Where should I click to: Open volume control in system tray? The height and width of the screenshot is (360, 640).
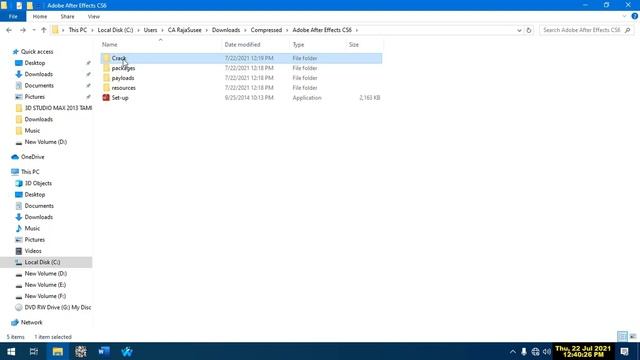pos(547,351)
